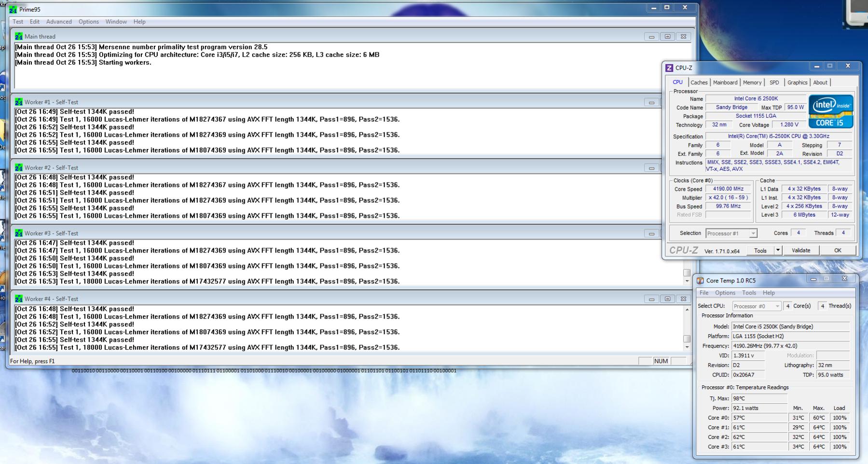Open the File menu in Core Temp
This screenshot has width=868, height=464.
coord(704,293)
